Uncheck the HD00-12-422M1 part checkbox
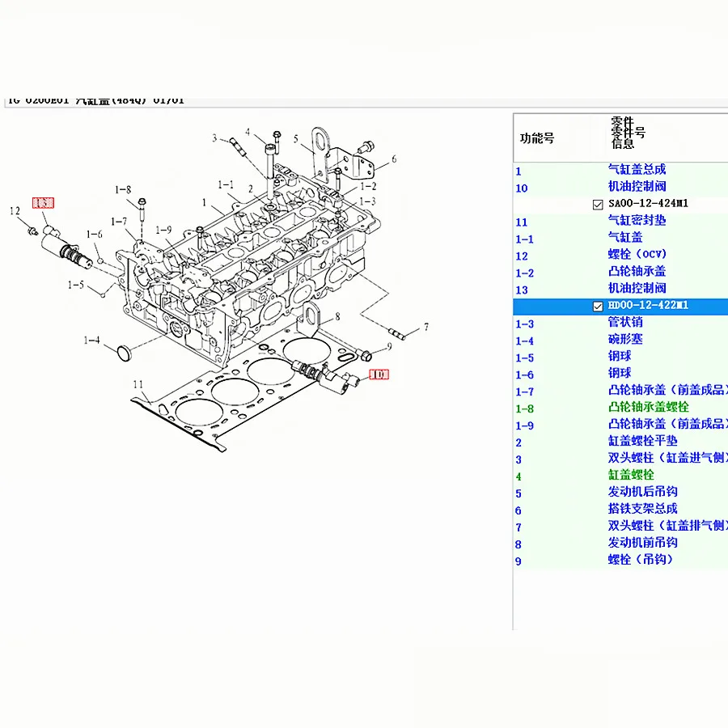Image resolution: width=728 pixels, height=728 pixels. click(x=598, y=307)
